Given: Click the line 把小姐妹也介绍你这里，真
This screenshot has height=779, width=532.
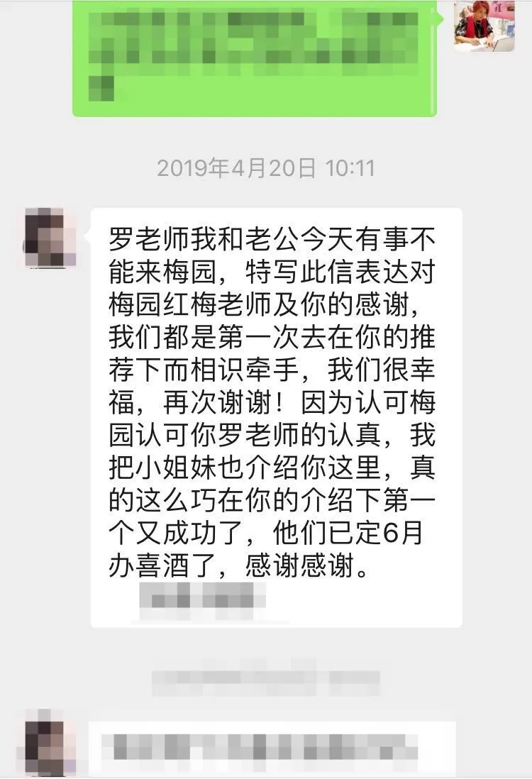Looking at the screenshot, I should click(272, 468).
